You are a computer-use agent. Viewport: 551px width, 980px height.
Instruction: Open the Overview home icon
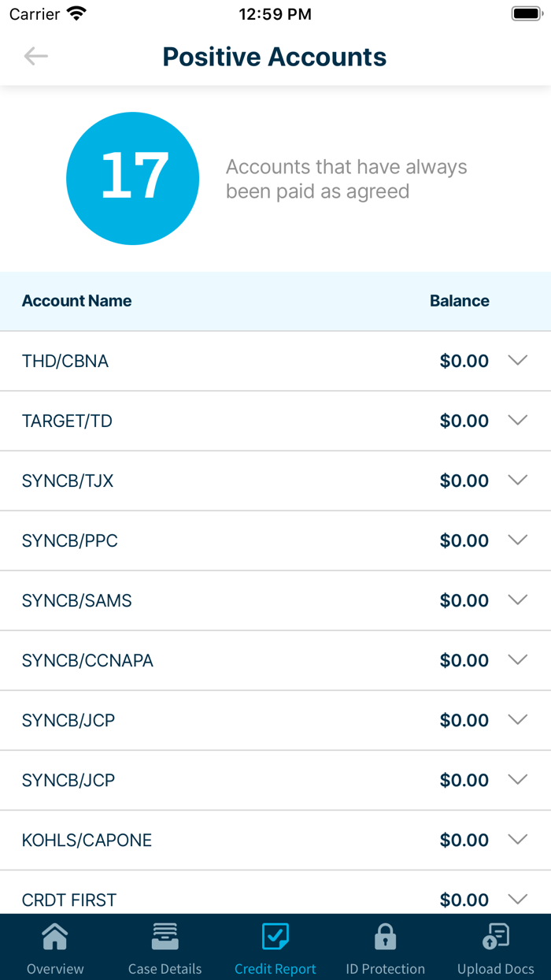55,937
